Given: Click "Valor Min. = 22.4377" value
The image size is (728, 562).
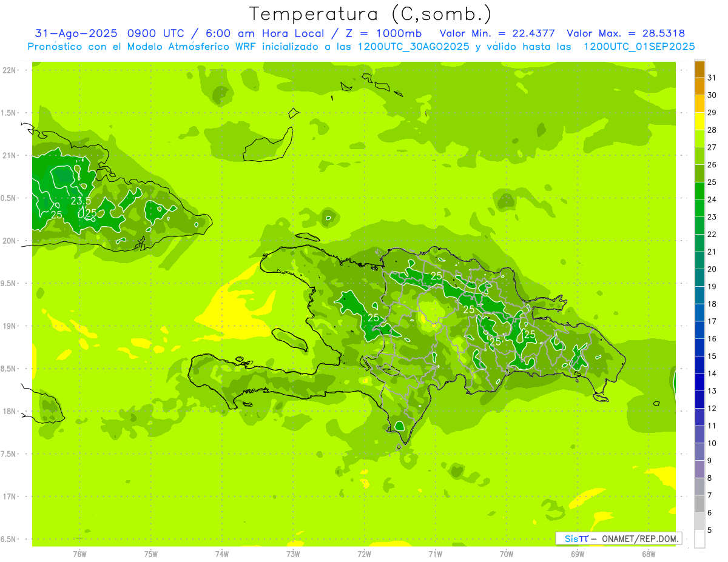Looking at the screenshot, I should 497,33.
